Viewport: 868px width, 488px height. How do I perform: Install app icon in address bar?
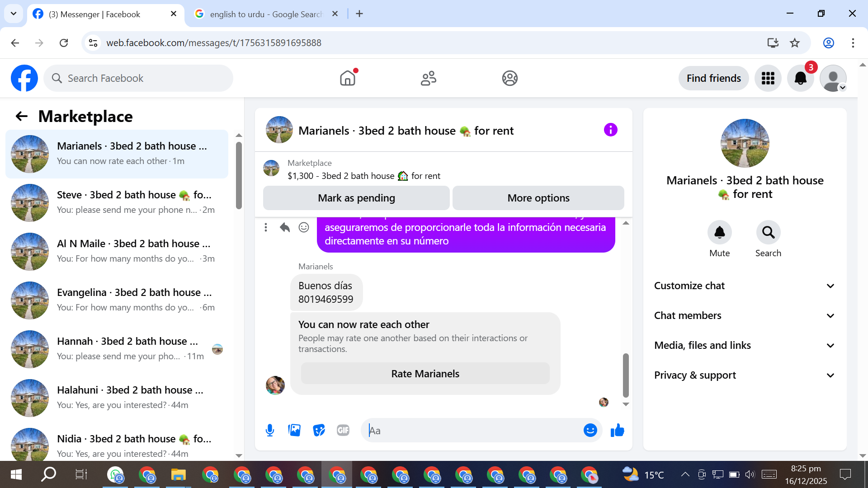click(773, 43)
